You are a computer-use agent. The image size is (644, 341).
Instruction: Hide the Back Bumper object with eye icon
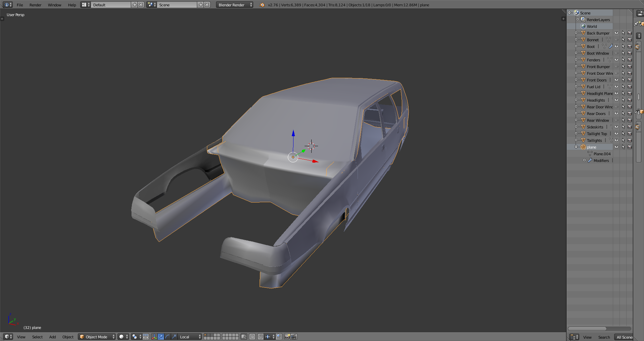(x=616, y=33)
